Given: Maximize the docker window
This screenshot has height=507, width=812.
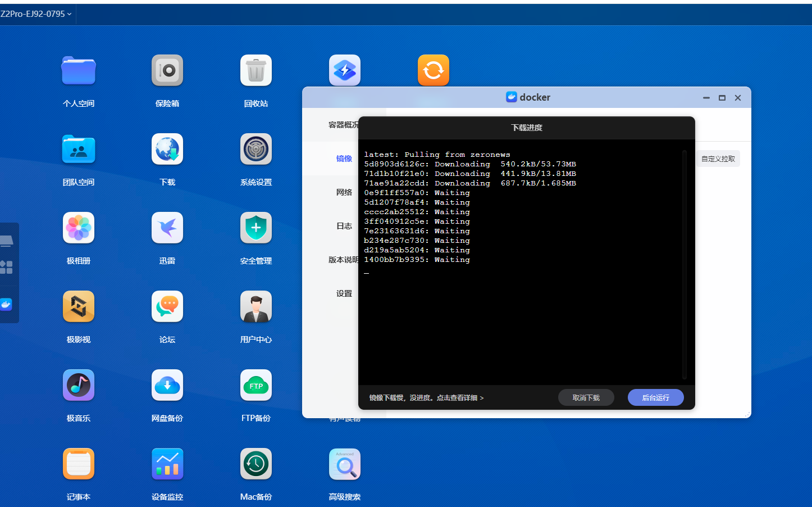Looking at the screenshot, I should click(722, 98).
